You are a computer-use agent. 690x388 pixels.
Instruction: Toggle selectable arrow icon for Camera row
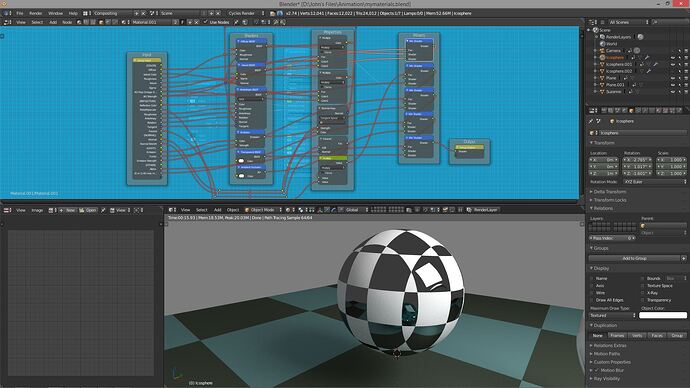[680, 51]
